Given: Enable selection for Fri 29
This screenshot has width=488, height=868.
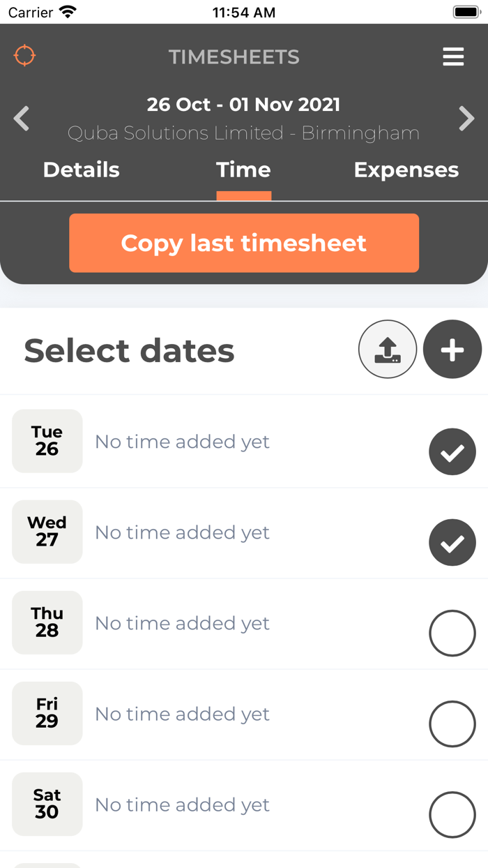Looking at the screenshot, I should (452, 724).
